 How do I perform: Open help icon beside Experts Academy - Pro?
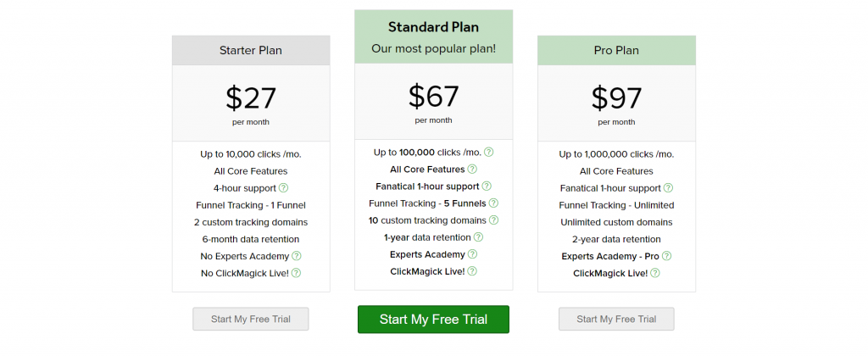pos(666,256)
